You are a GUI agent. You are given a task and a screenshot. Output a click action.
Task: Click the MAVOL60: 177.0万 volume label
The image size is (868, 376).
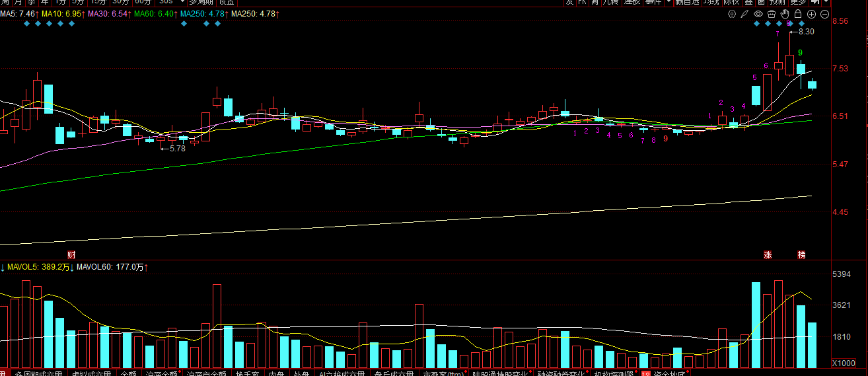[x=110, y=267]
